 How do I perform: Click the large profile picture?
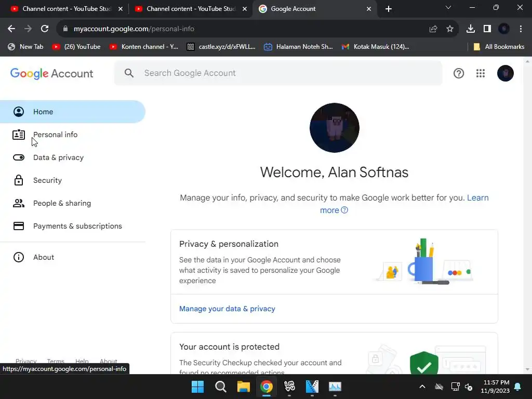click(x=334, y=128)
